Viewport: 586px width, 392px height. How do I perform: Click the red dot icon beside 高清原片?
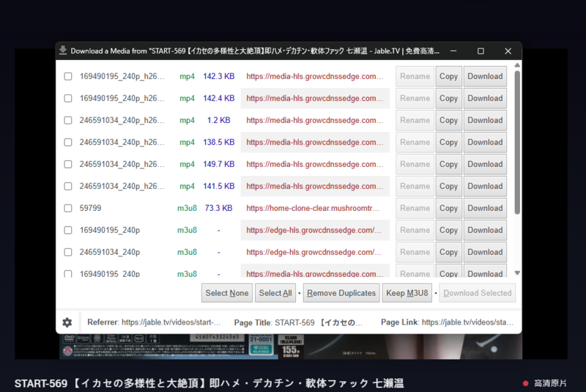525,383
